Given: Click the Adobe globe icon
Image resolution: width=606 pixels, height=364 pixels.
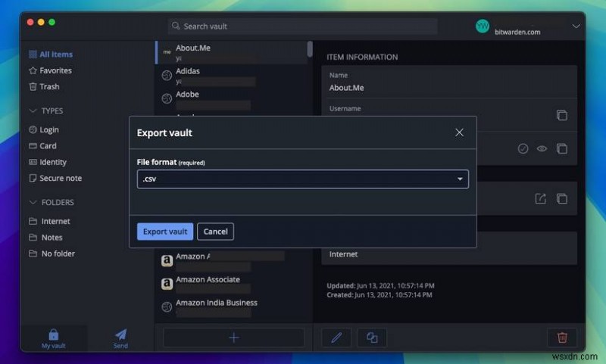Looking at the screenshot, I should pyautogui.click(x=167, y=99).
